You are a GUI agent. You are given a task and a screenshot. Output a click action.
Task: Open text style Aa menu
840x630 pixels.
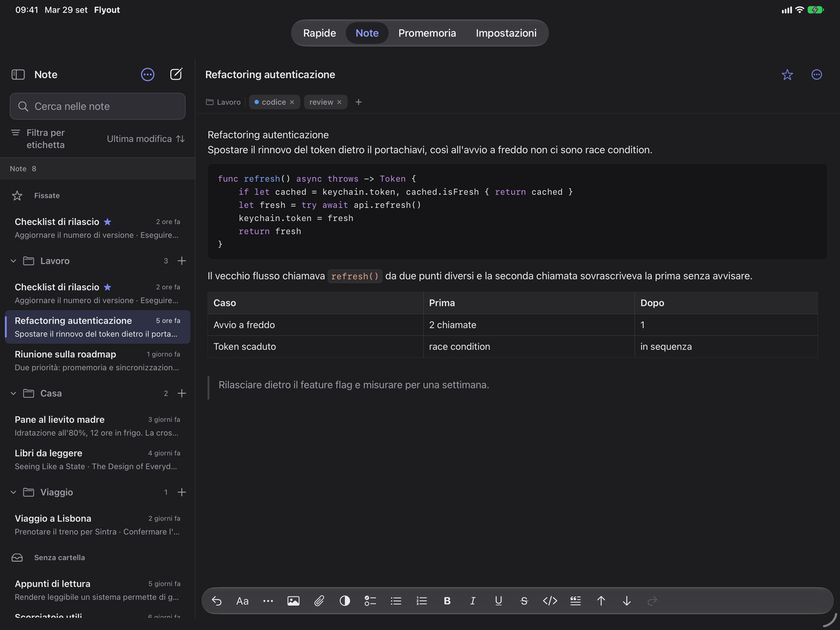(242, 601)
